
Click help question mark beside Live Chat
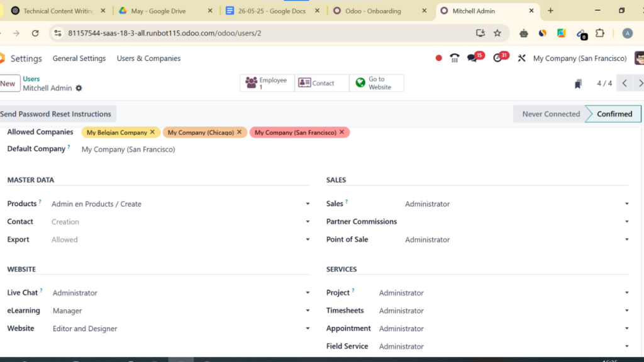tap(41, 290)
